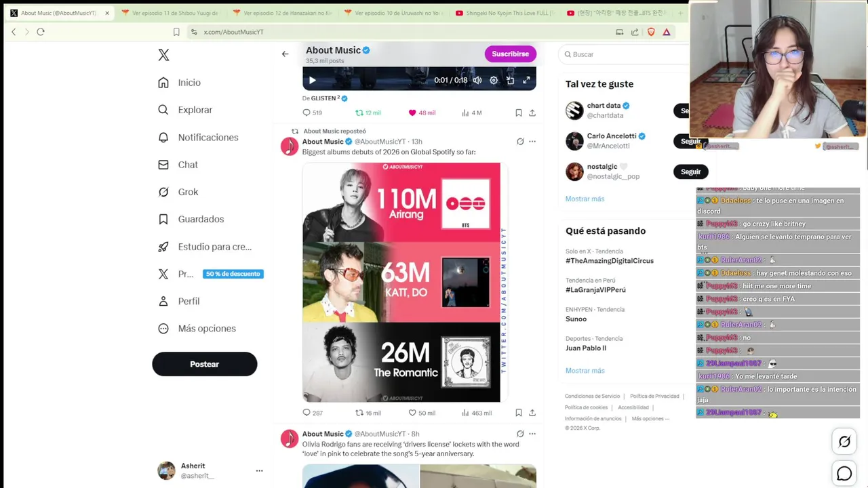The image size is (868, 488).
Task: Reply to post with 287 comments
Action: 312,413
